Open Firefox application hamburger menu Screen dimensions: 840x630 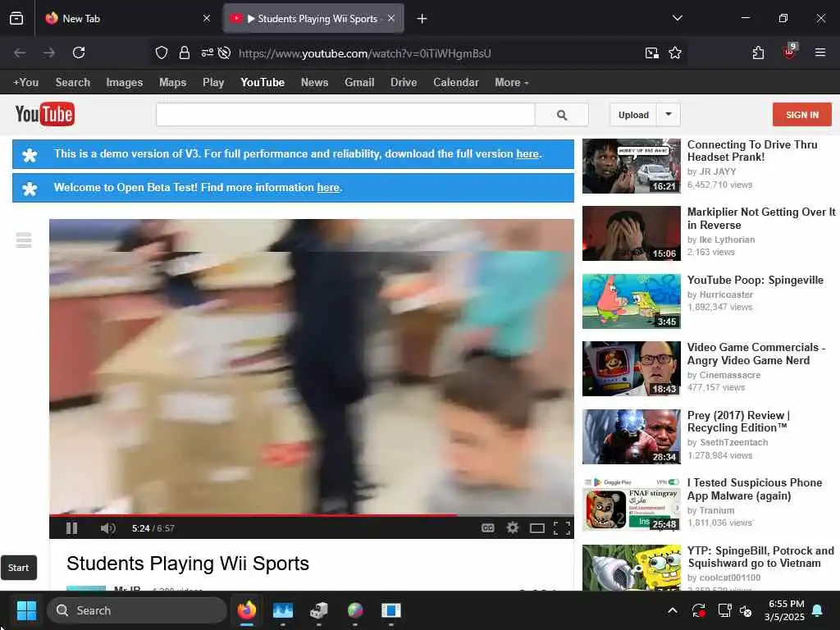point(820,52)
